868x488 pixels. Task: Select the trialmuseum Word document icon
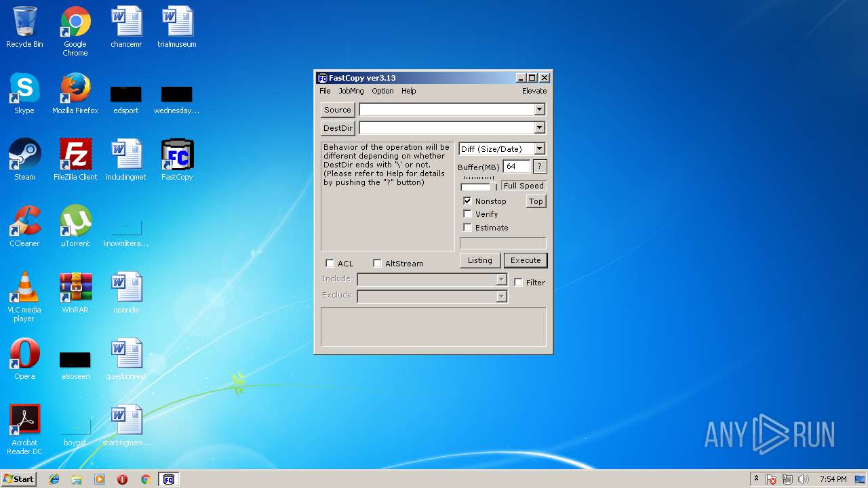(x=177, y=27)
